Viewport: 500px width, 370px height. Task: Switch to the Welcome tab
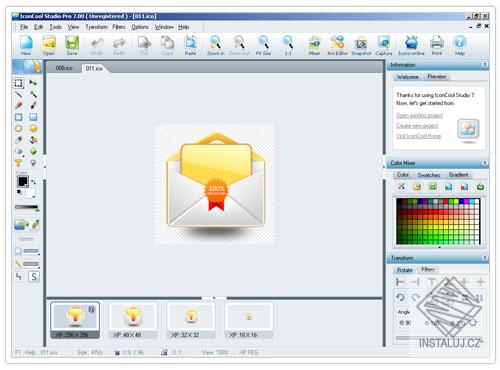tap(407, 77)
